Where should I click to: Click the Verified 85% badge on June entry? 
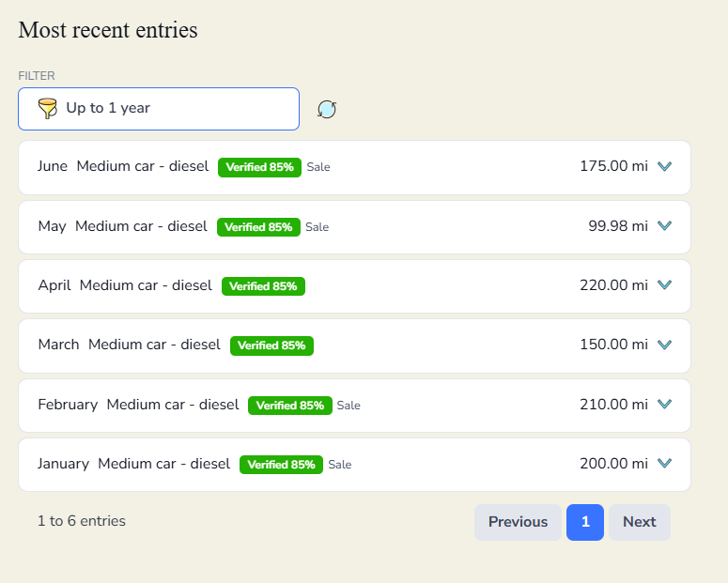click(259, 167)
